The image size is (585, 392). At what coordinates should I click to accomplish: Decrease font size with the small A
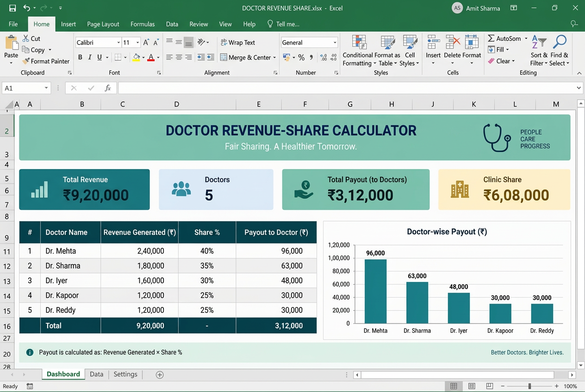click(156, 43)
